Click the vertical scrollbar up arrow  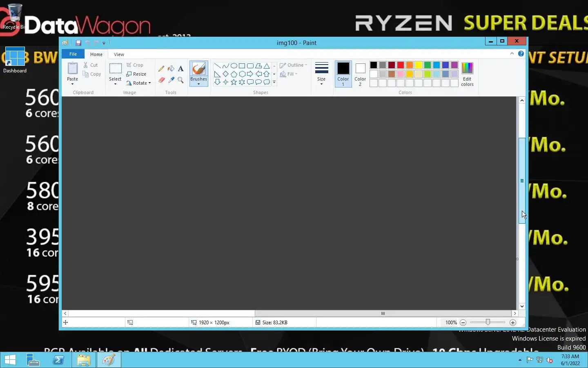[522, 100]
